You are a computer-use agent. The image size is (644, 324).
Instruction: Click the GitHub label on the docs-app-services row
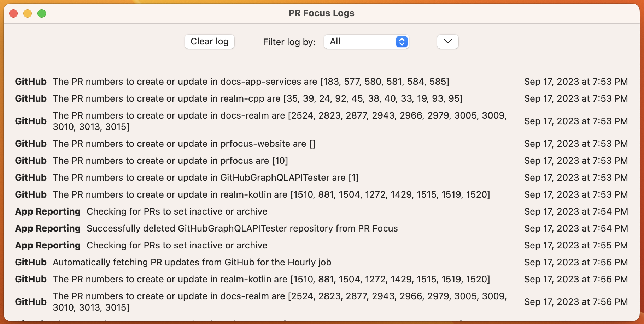click(31, 82)
